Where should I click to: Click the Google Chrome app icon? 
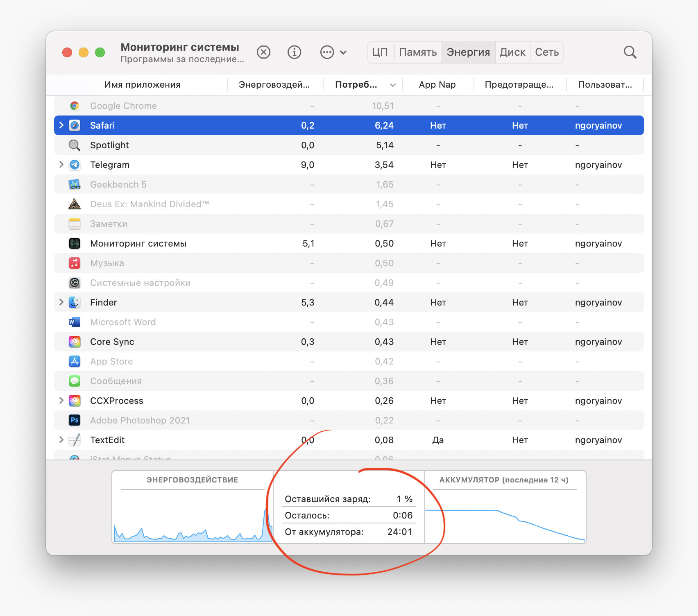click(x=75, y=106)
